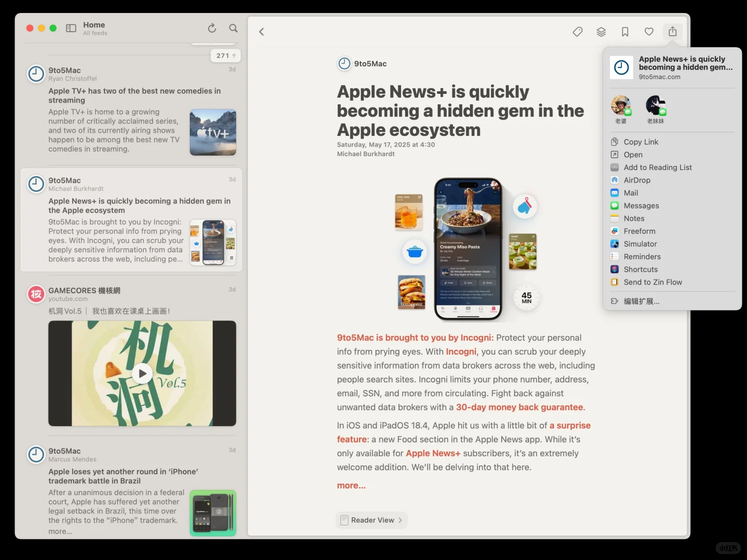Click GAMECORES 機核網 feed avatar

click(x=36, y=295)
